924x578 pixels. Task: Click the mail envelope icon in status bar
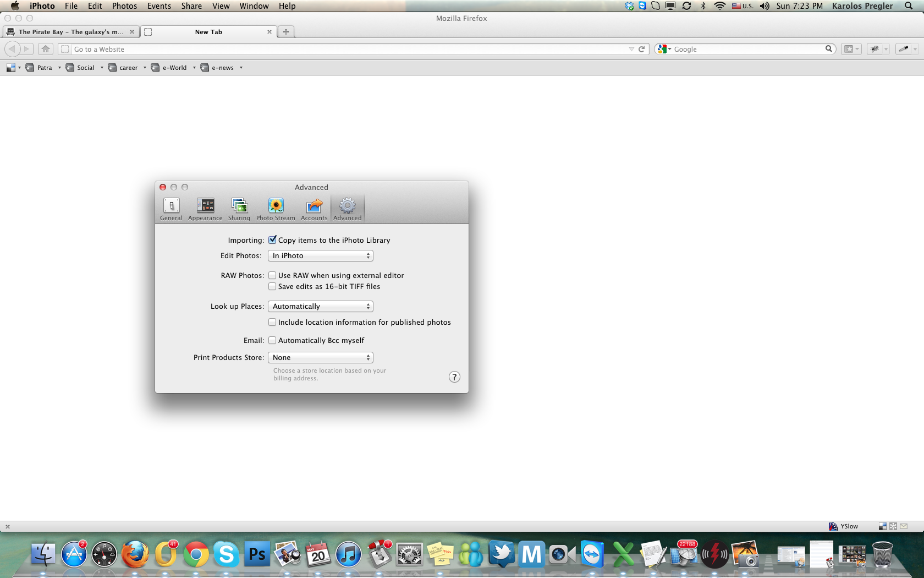click(904, 526)
